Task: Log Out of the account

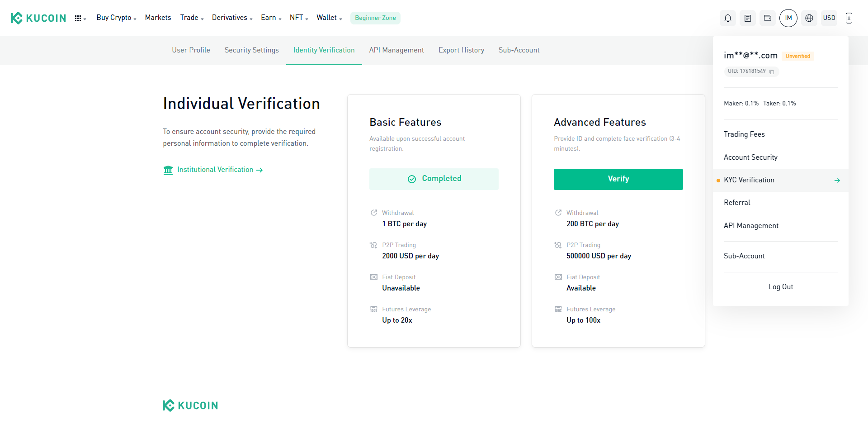Action: (781, 287)
